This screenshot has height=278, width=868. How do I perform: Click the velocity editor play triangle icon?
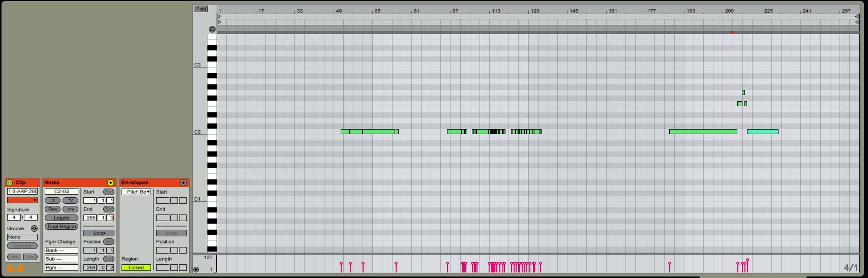(196, 269)
